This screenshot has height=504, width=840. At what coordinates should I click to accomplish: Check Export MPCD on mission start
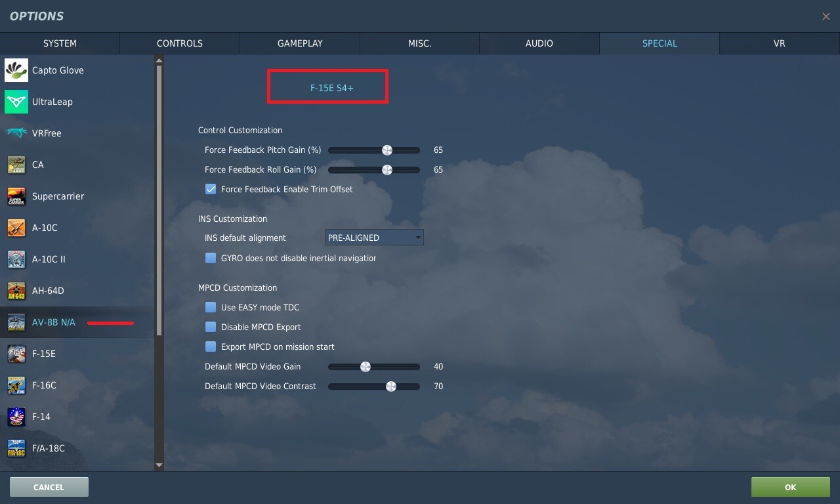(x=211, y=346)
